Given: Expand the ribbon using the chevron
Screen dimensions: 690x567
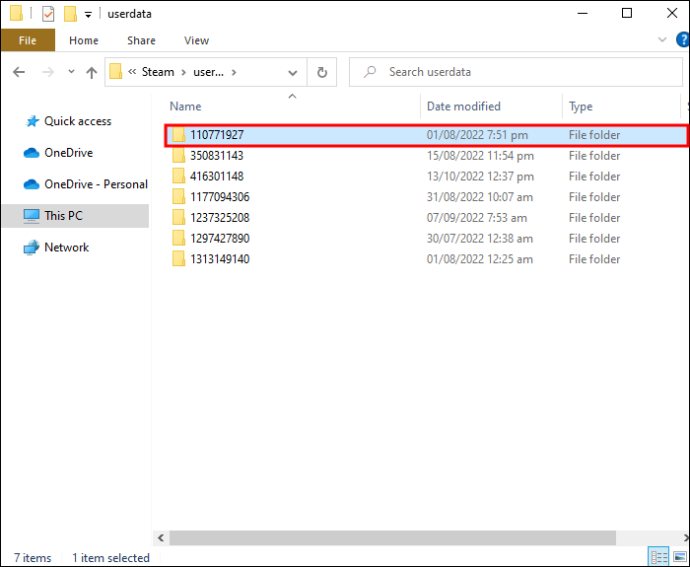Looking at the screenshot, I should coord(662,40).
